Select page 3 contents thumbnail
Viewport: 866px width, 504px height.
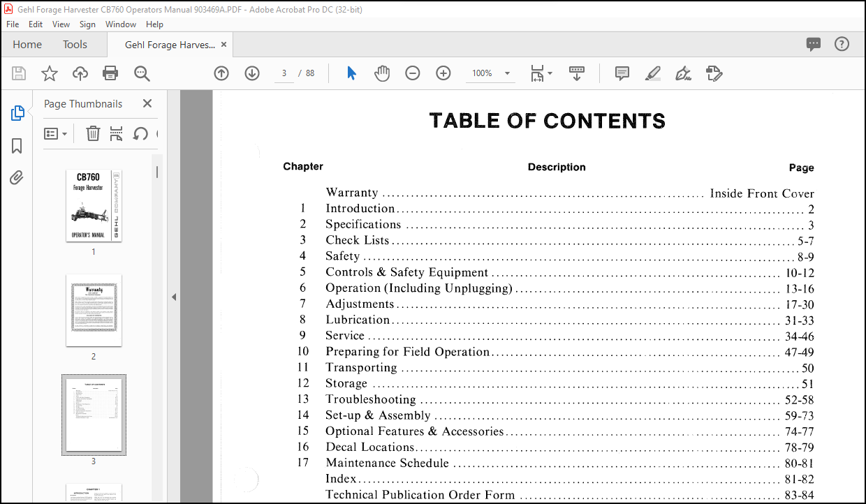(94, 415)
